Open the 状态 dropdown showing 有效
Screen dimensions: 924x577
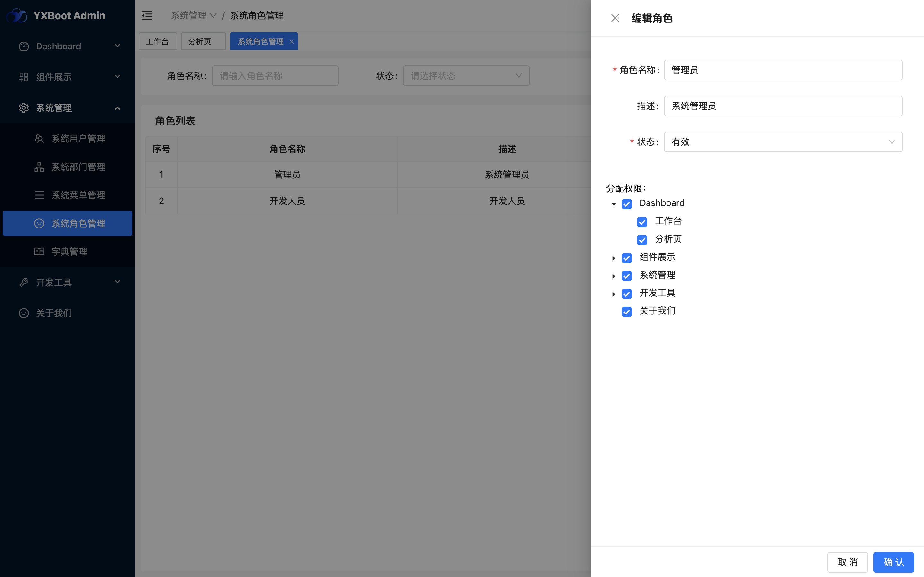tap(783, 142)
